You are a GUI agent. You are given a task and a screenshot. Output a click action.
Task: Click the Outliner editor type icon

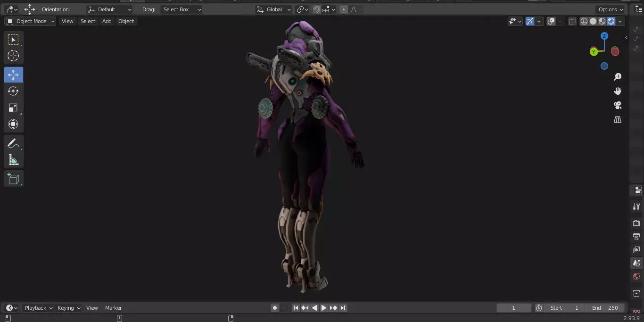[639, 9]
